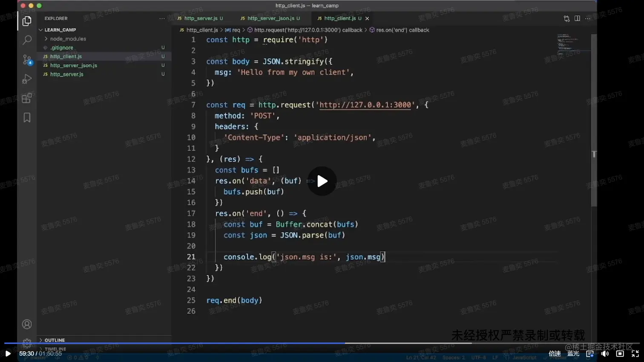Screen dimensions: 644x362
Task: Open the Extensions view
Action: click(x=27, y=98)
